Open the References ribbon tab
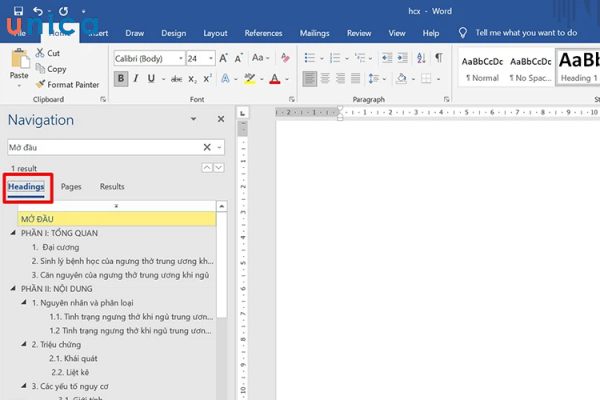 pos(263,33)
